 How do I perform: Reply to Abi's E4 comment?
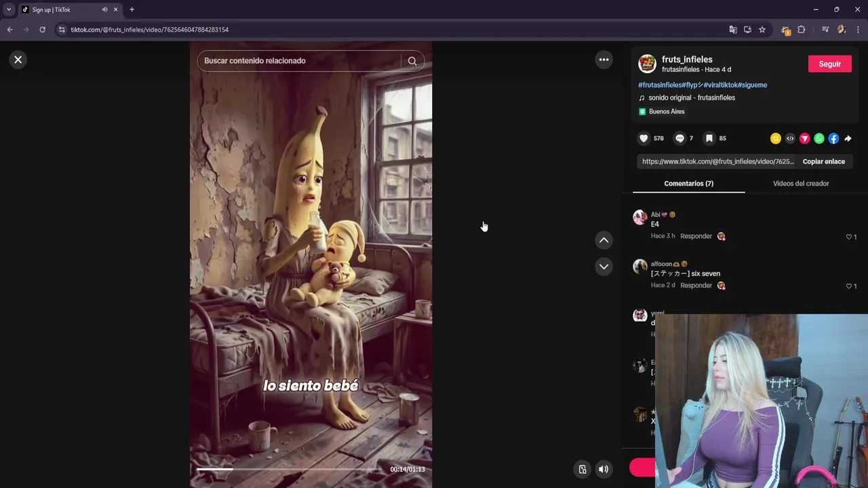coord(696,236)
